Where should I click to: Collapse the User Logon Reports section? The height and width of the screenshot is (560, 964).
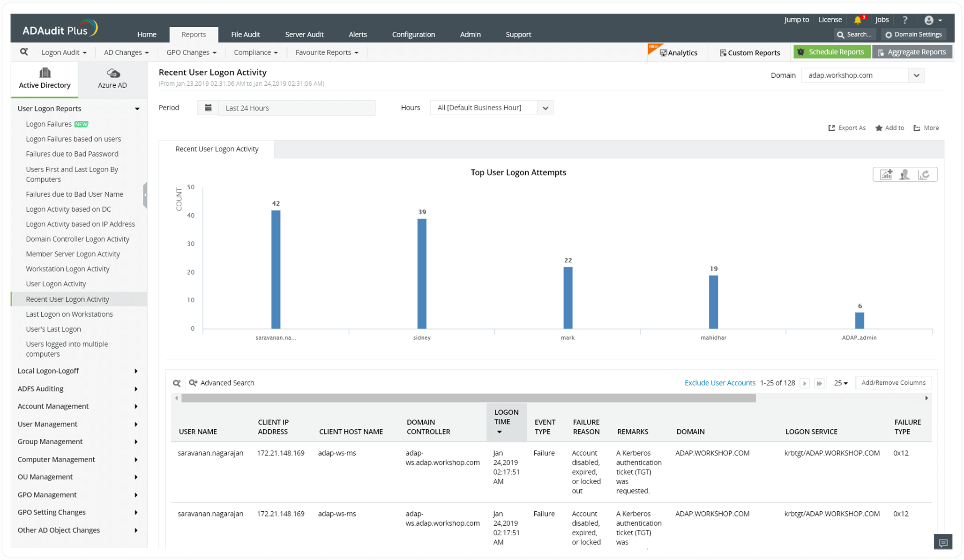pos(137,109)
